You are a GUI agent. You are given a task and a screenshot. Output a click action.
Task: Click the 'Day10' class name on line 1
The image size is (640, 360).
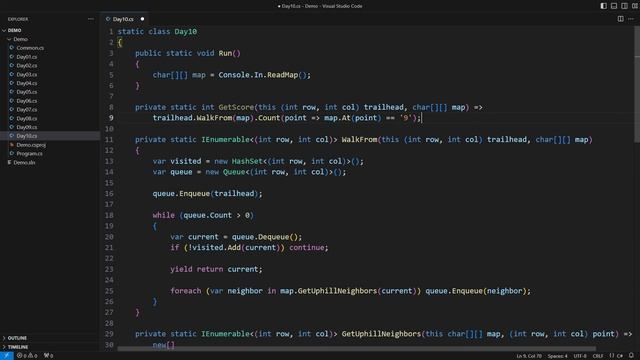click(x=186, y=31)
